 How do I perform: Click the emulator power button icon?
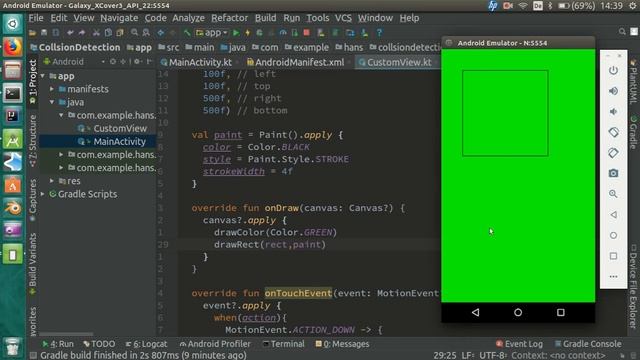click(613, 70)
